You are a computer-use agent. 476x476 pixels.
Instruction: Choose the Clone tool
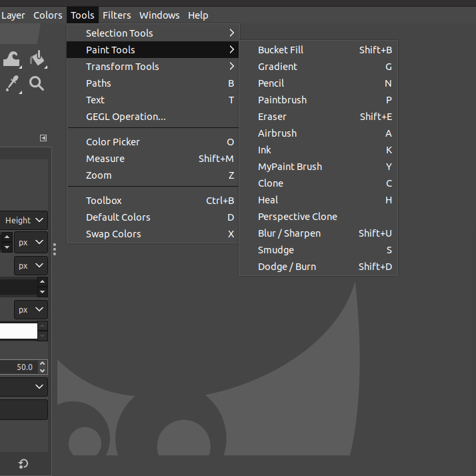pyautogui.click(x=319, y=183)
